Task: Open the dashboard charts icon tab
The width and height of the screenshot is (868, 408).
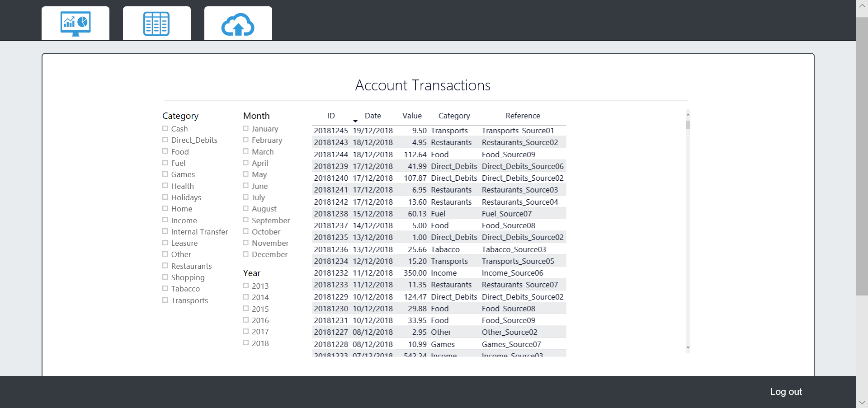Action: coord(75,23)
